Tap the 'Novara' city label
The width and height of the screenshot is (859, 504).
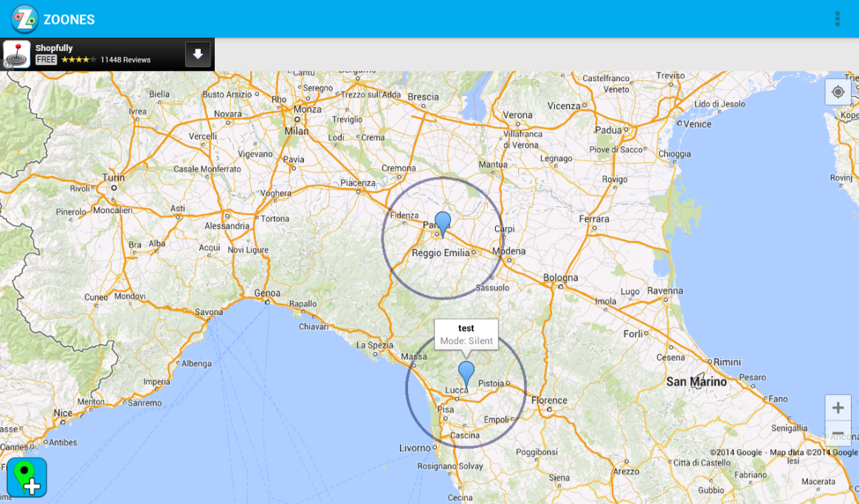(228, 114)
